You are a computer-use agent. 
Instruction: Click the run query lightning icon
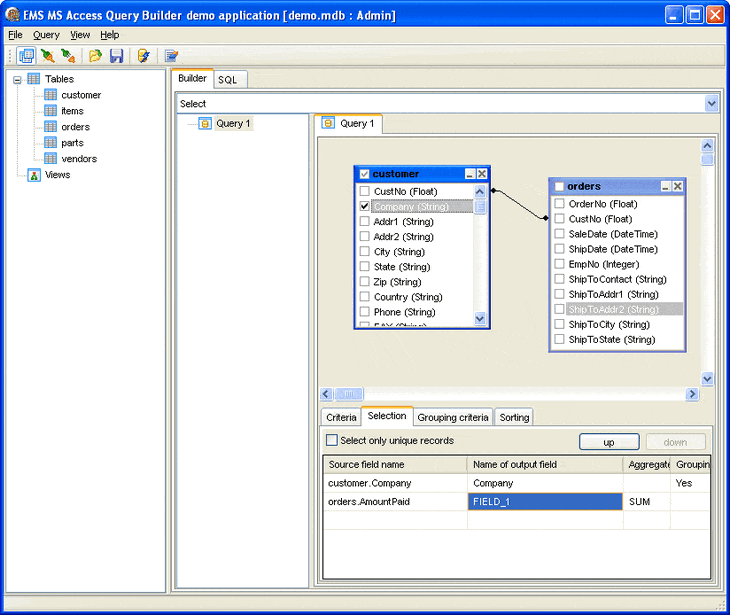tap(143, 56)
